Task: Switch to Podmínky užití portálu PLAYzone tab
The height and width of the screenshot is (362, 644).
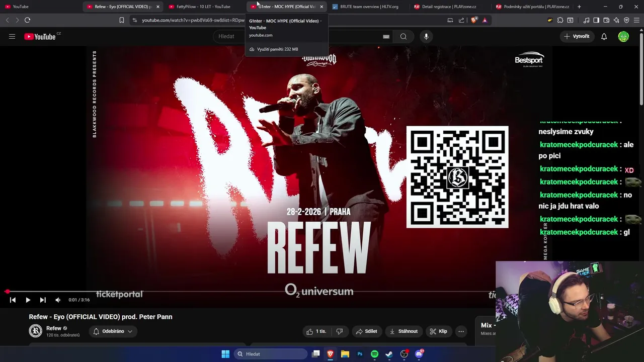Action: [x=532, y=7]
